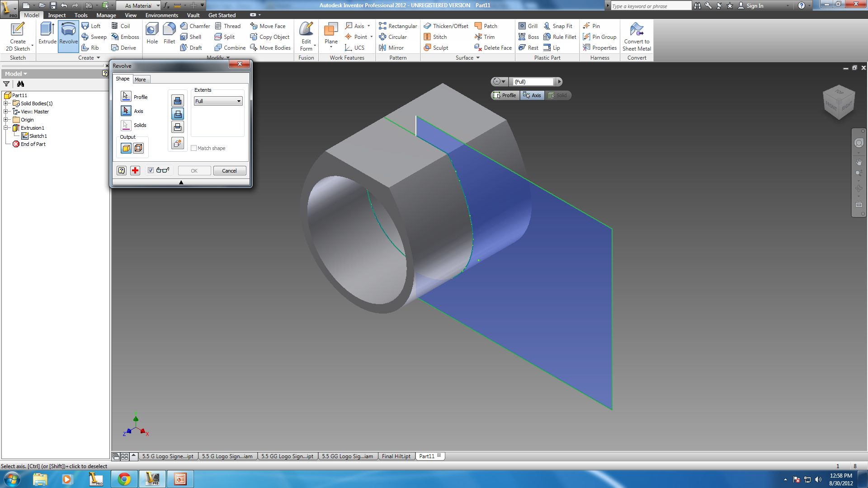Toggle the Axis selector in the mini toolbar
This screenshot has width=868, height=488.
[532, 95]
